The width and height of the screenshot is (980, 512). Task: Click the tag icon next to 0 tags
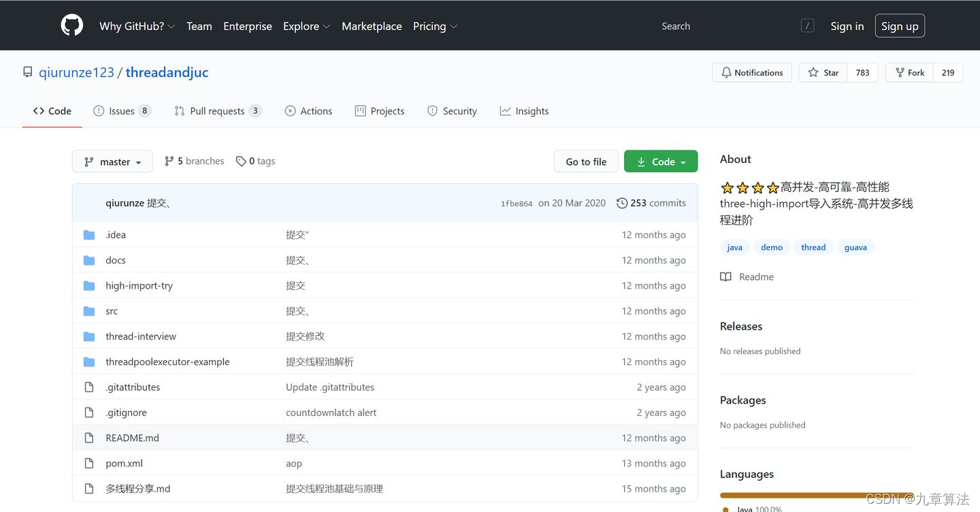tap(241, 161)
